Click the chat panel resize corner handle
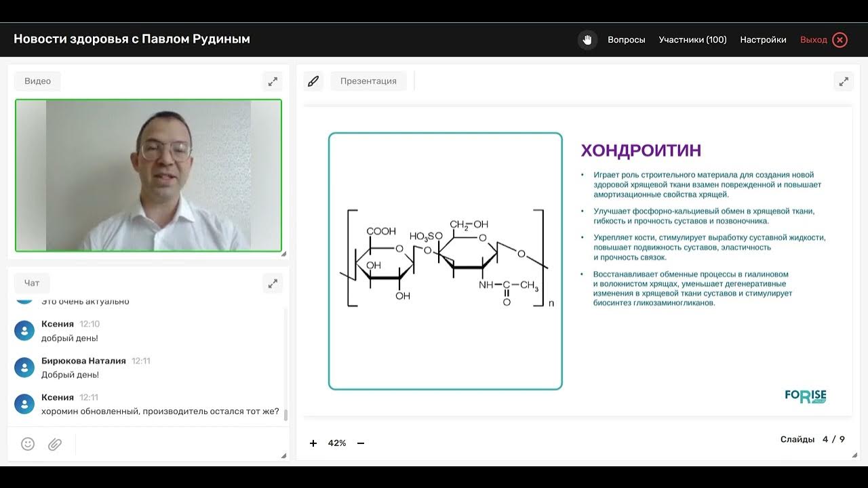868x488 pixels. click(283, 456)
